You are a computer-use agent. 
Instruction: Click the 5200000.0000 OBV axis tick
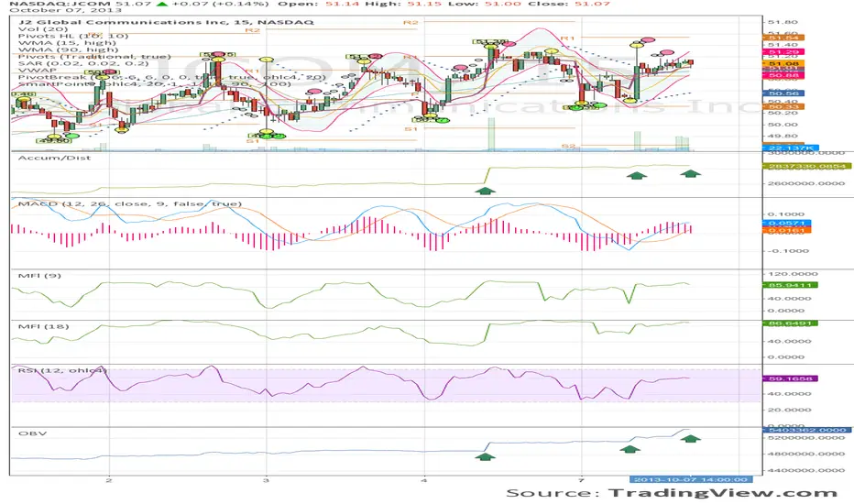click(x=806, y=438)
